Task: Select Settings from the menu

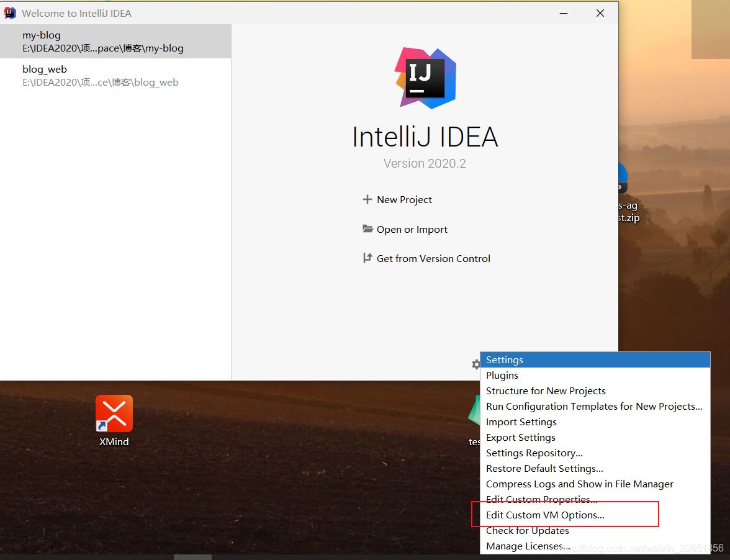Action: 595,360
